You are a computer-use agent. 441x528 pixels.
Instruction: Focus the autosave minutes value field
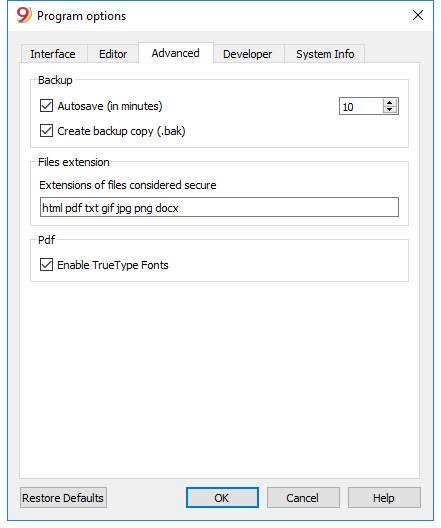pos(361,106)
